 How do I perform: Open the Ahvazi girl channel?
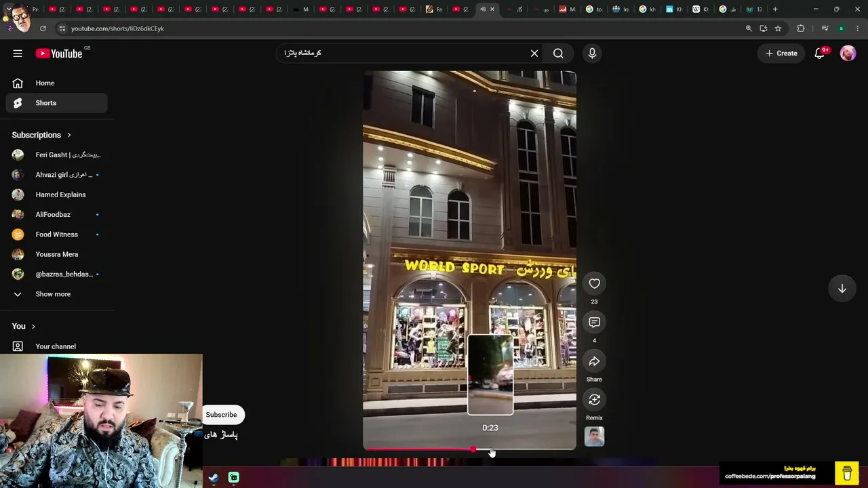pyautogui.click(x=57, y=175)
